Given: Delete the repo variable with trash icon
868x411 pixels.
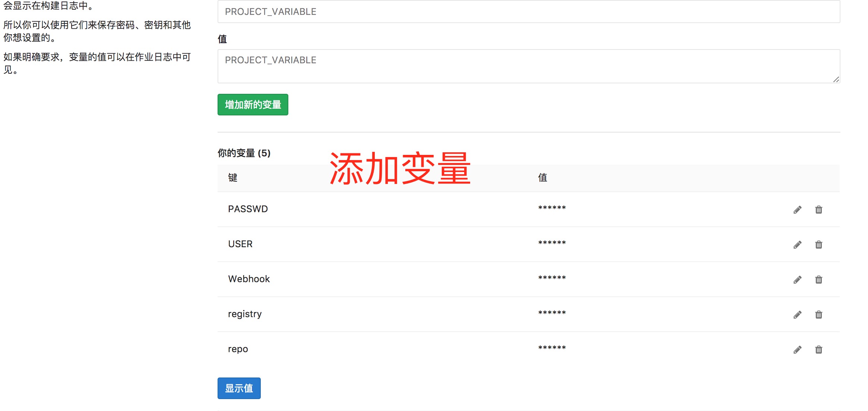Looking at the screenshot, I should (x=818, y=350).
